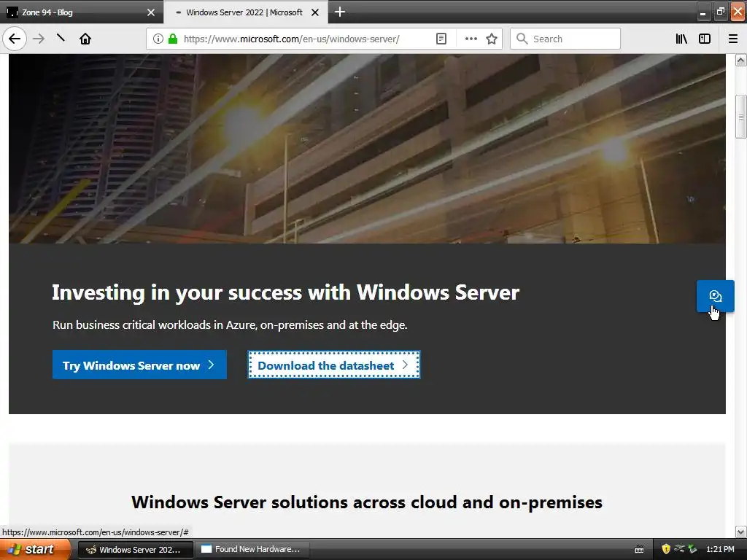
Task: Click the 1:21 PM system clock
Action: tap(720, 549)
